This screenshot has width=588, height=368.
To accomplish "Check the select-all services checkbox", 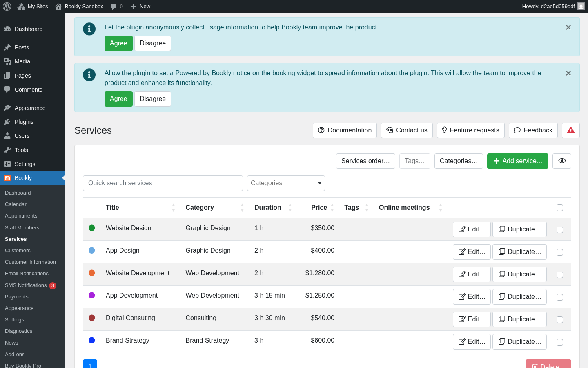I will tap(560, 208).
